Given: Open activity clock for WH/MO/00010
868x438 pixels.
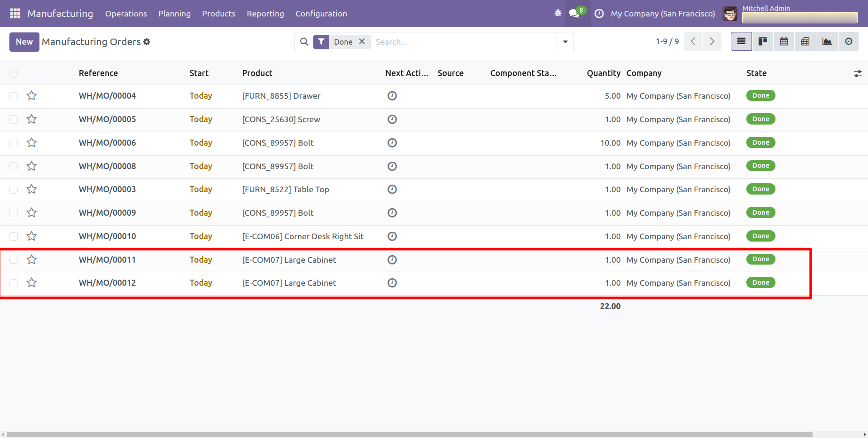Looking at the screenshot, I should 392,236.
